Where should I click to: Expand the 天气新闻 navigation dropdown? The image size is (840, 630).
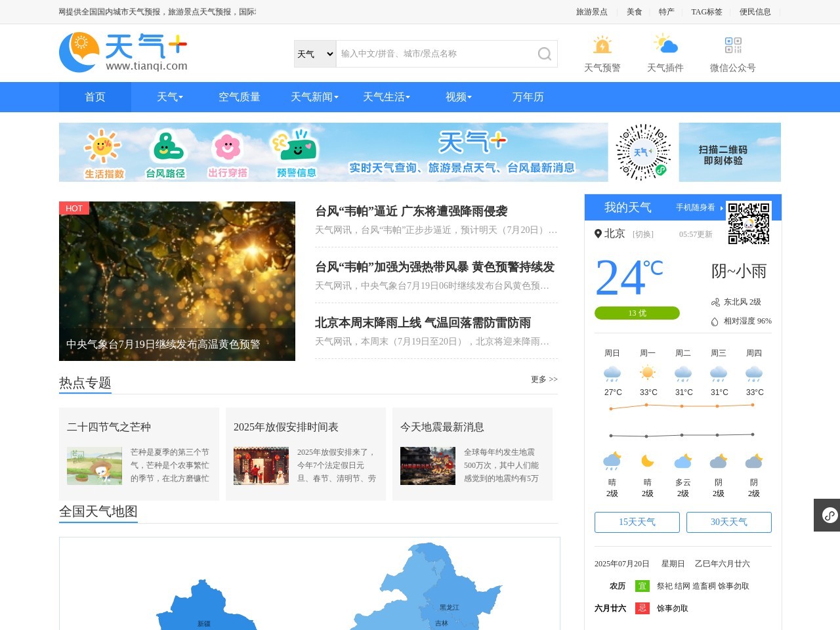314,97
